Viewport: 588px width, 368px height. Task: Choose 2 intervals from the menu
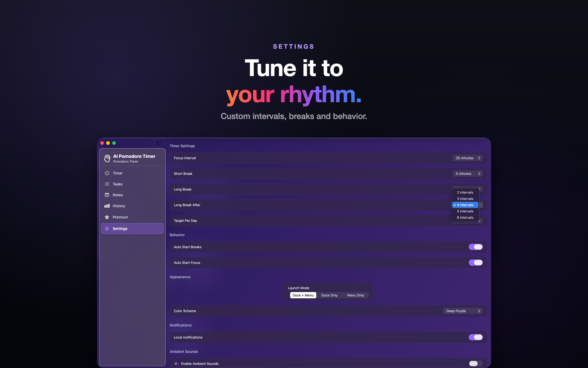point(465,192)
